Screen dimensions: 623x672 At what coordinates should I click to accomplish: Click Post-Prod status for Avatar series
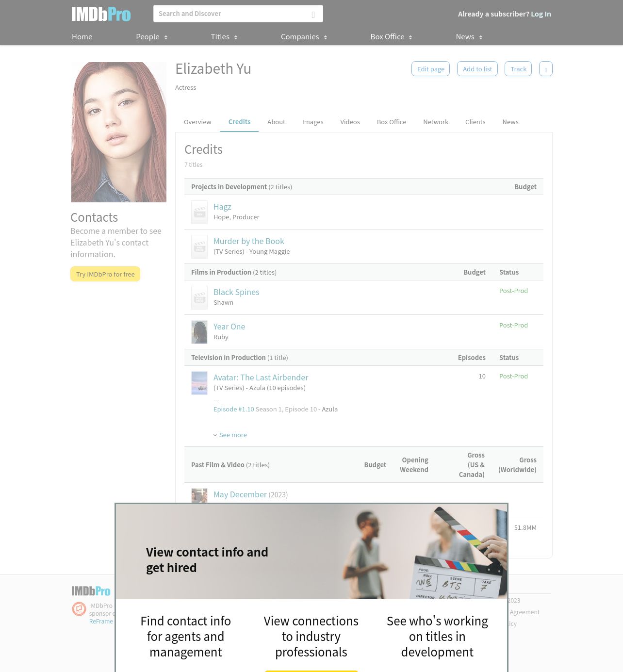[513, 376]
